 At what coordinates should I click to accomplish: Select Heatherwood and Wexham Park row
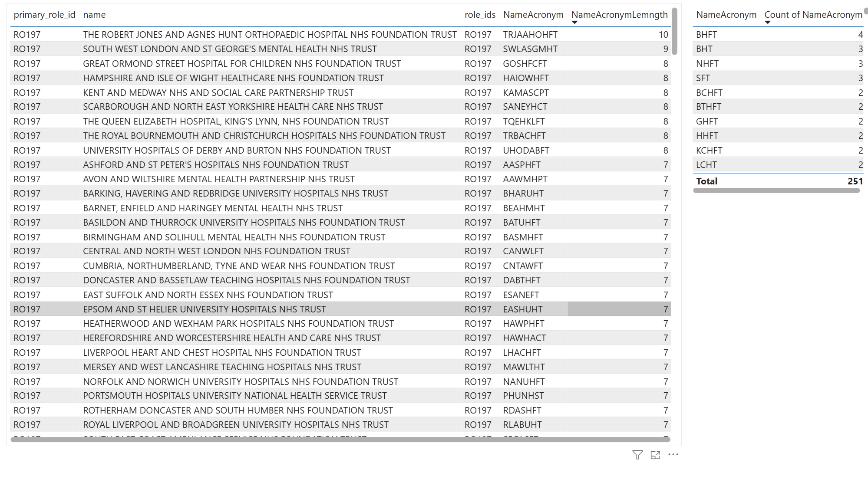[x=340, y=324]
